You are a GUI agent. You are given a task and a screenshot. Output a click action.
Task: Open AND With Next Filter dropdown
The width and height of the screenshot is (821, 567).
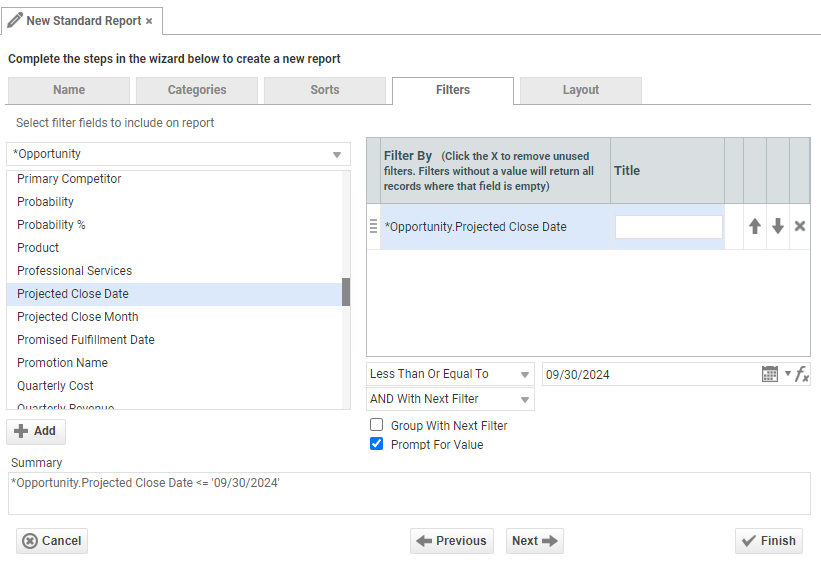(x=450, y=399)
